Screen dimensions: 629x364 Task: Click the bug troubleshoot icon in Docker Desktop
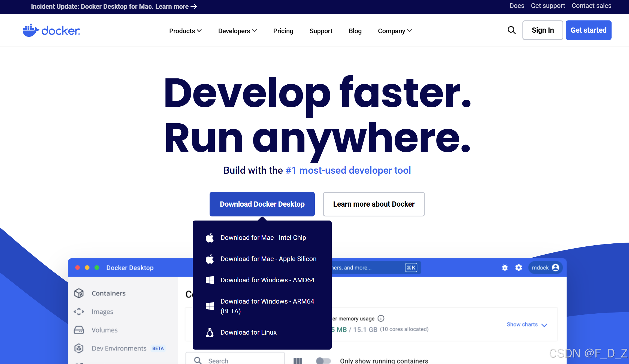click(505, 268)
